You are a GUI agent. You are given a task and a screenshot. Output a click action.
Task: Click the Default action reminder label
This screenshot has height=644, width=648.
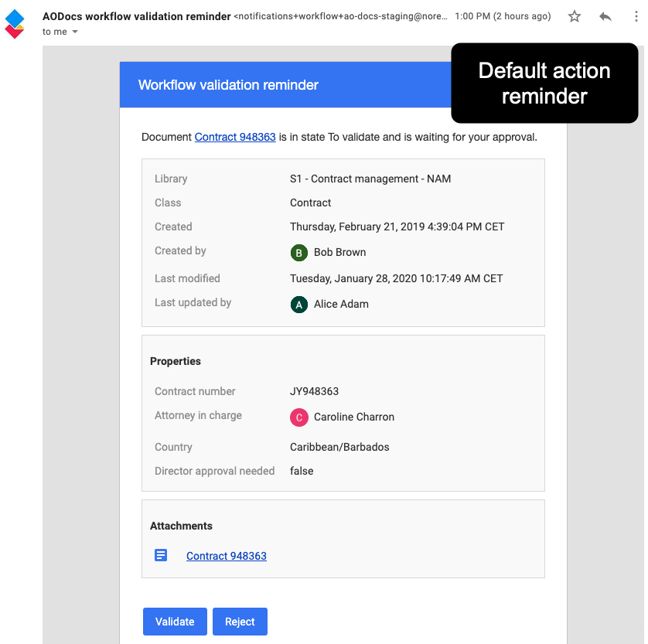click(544, 83)
